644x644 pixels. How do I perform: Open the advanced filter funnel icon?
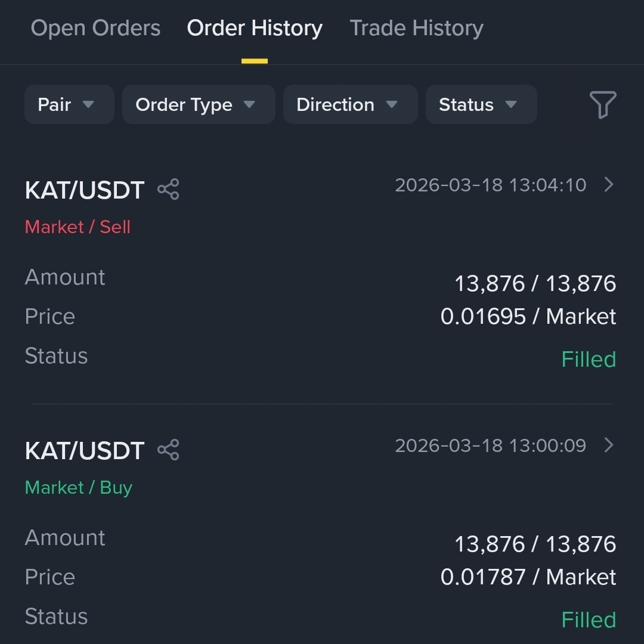coord(602,105)
